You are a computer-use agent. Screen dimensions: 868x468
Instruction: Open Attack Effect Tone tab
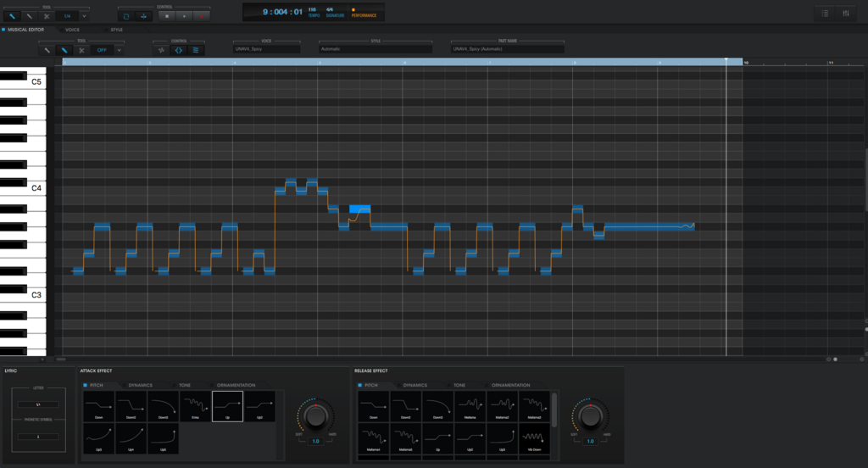click(x=184, y=385)
